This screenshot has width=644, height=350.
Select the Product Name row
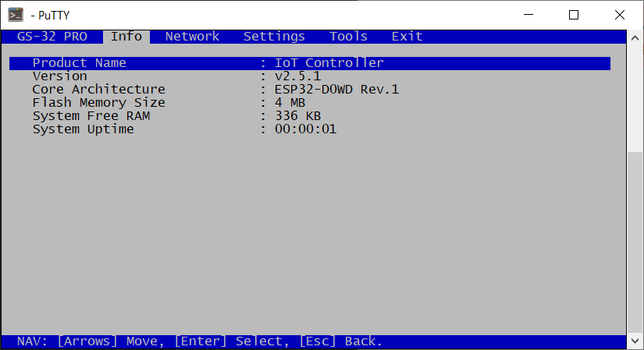point(310,63)
